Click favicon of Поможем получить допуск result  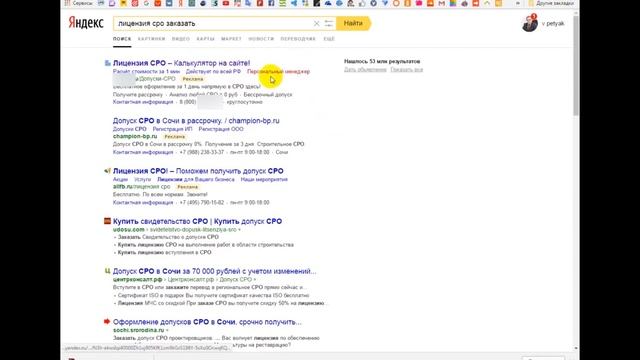[x=107, y=171]
